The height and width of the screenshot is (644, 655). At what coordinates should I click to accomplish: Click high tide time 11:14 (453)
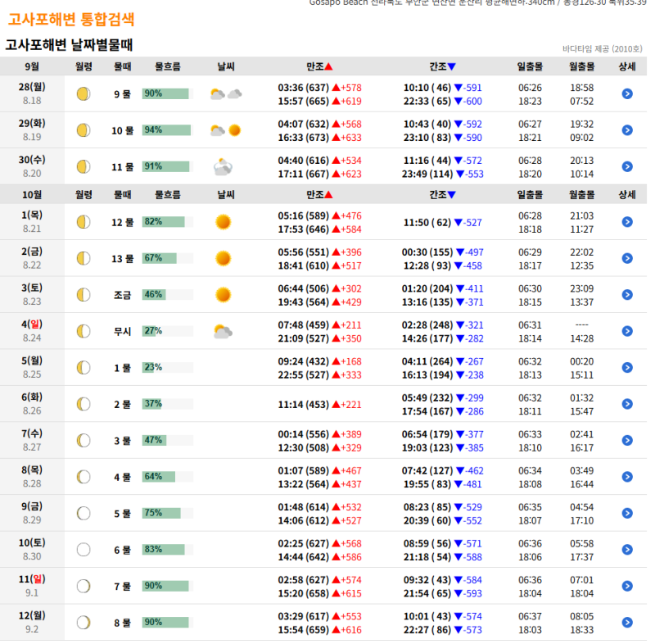[x=303, y=404]
